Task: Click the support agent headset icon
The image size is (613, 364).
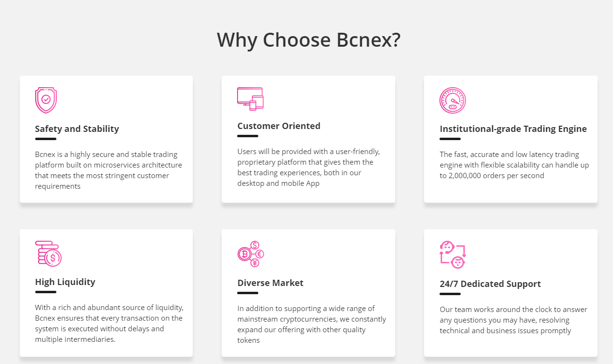Action: (453, 255)
